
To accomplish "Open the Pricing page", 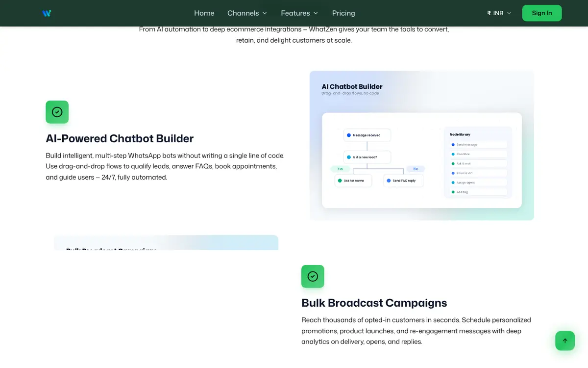I will click(x=343, y=13).
